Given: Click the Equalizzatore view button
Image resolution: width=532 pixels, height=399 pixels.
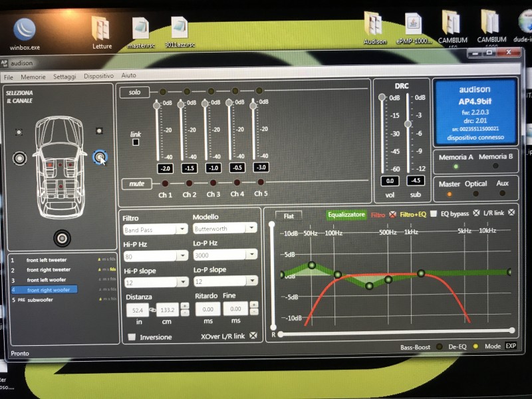Looking at the screenshot, I should click(x=346, y=215).
